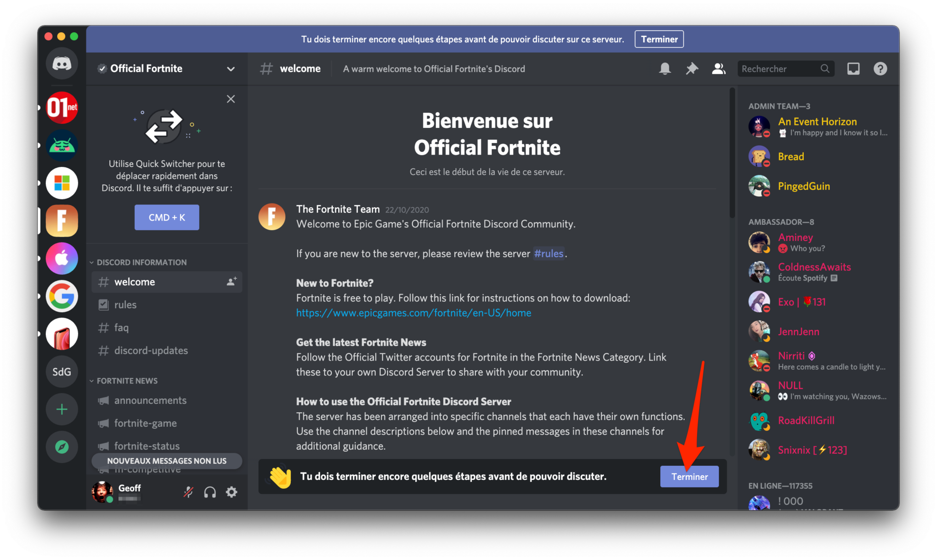Open the epicgames.com fortnite home link
Viewport: 937px width, 560px height.
point(413,313)
